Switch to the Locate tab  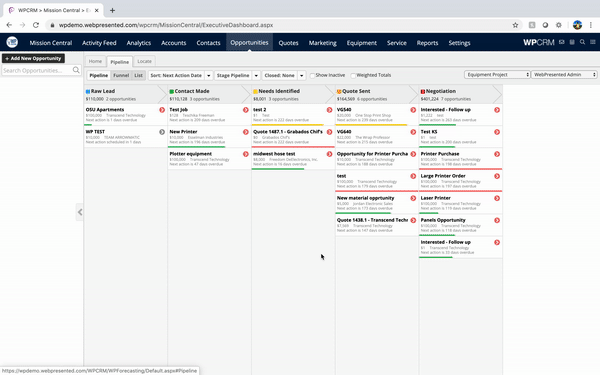point(144,61)
